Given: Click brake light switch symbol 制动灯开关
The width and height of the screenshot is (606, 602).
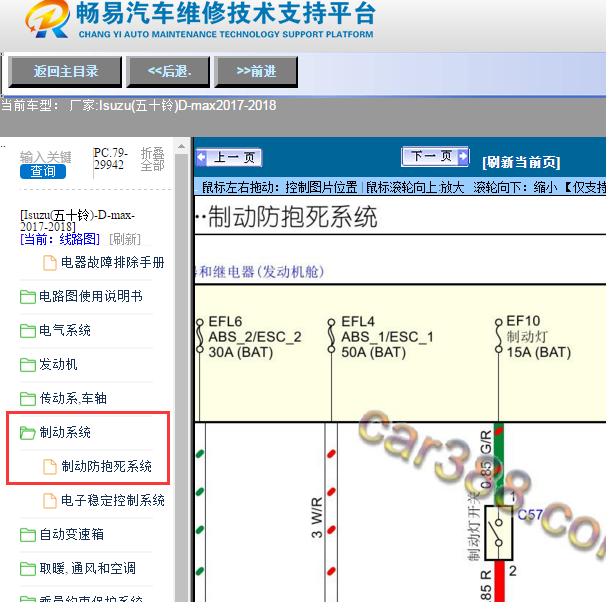Looking at the screenshot, I should pyautogui.click(x=499, y=533).
